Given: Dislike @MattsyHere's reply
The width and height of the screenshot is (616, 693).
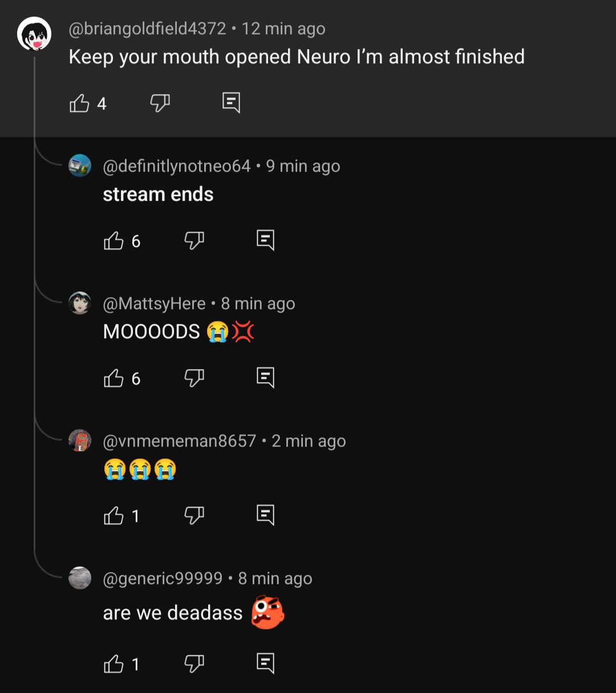Looking at the screenshot, I should [194, 378].
